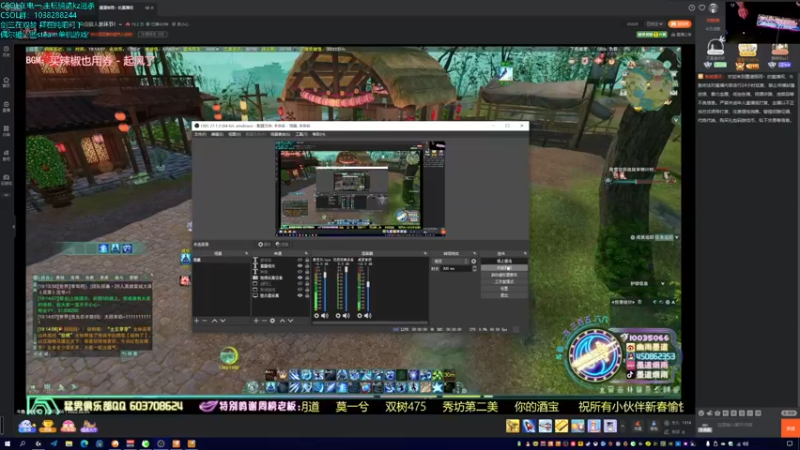Open the user avatar at top right
Image resolution: width=800 pixels, height=450 pixels.
tap(713, 8)
